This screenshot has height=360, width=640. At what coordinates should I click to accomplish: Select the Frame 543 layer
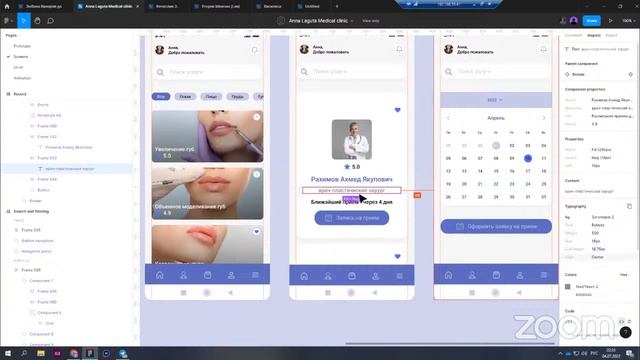[47, 158]
